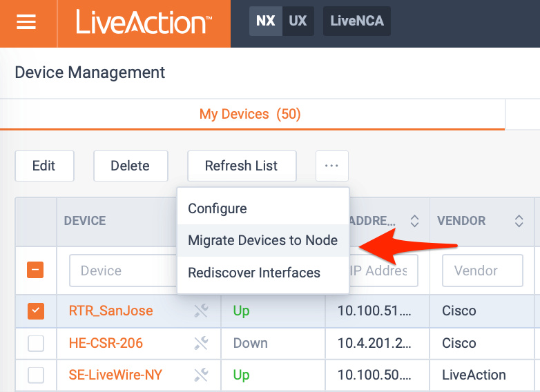Choose Rediscover Interfaces menu entry

coord(263,273)
